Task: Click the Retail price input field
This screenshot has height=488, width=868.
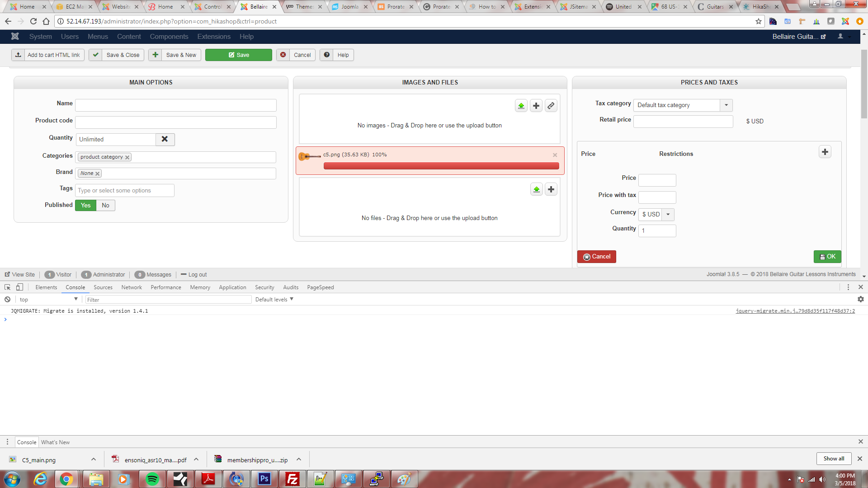Action: [x=683, y=121]
